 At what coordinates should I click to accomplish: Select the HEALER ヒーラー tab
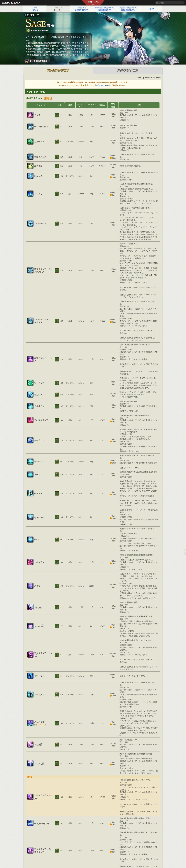coord(58,9)
